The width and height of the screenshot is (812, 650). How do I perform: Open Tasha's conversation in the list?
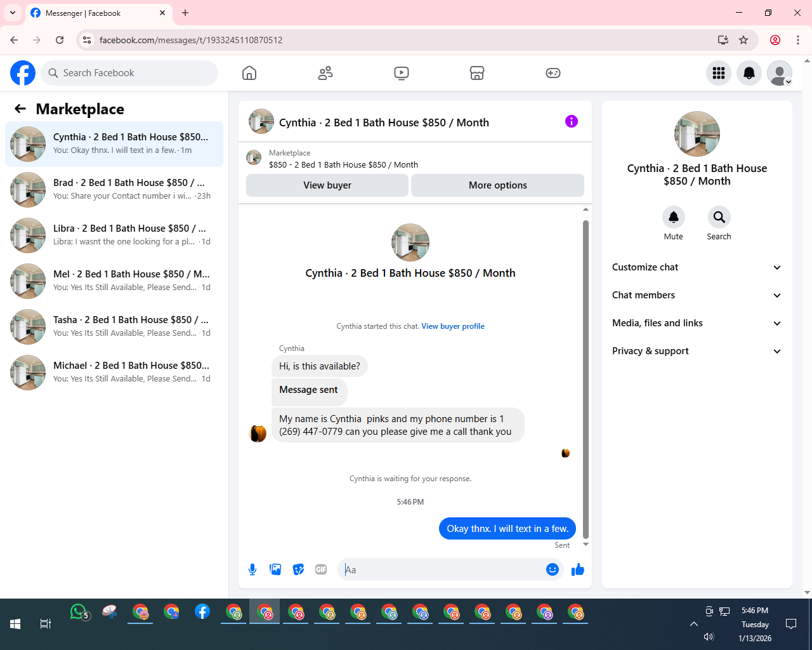pos(114,327)
